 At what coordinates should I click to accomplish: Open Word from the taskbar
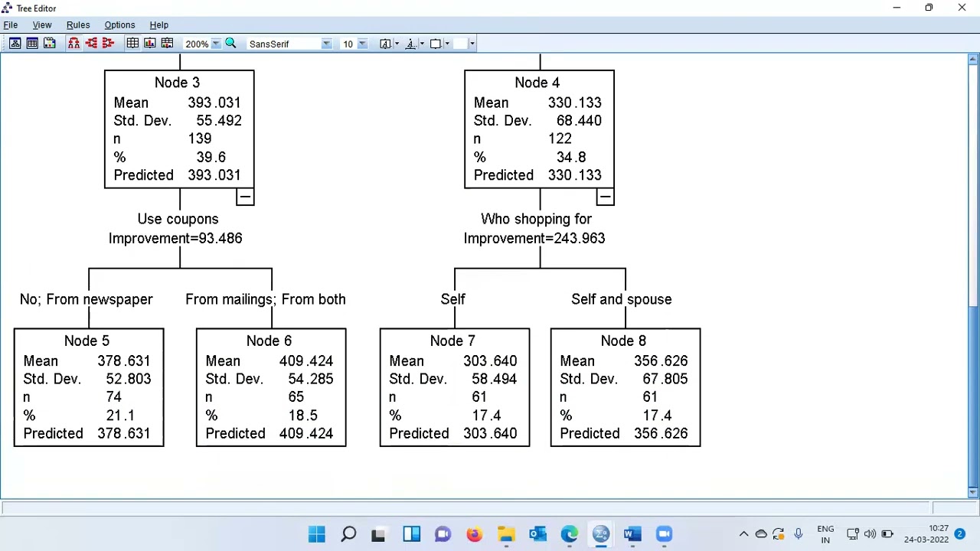(x=632, y=534)
